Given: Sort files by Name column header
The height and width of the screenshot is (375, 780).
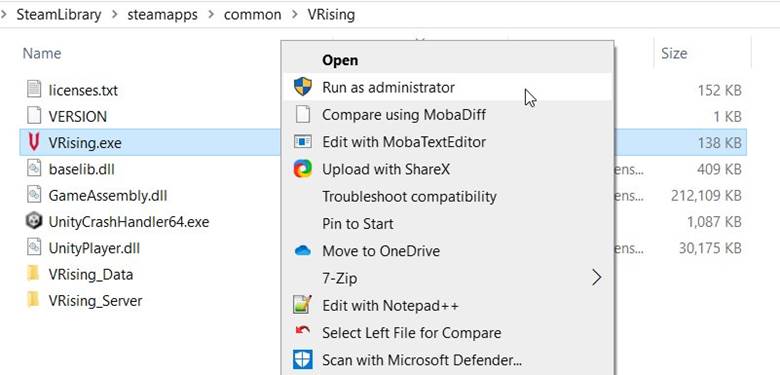Looking at the screenshot, I should (42, 53).
